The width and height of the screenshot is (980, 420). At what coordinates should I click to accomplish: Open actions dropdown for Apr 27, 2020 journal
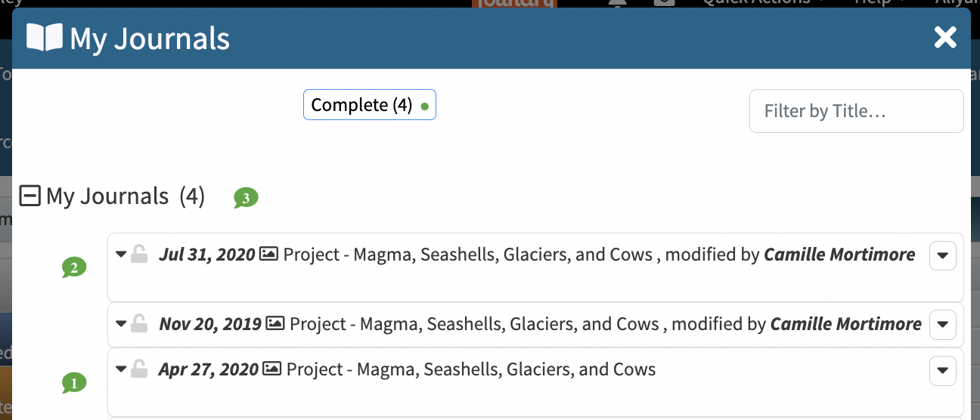pos(942,371)
